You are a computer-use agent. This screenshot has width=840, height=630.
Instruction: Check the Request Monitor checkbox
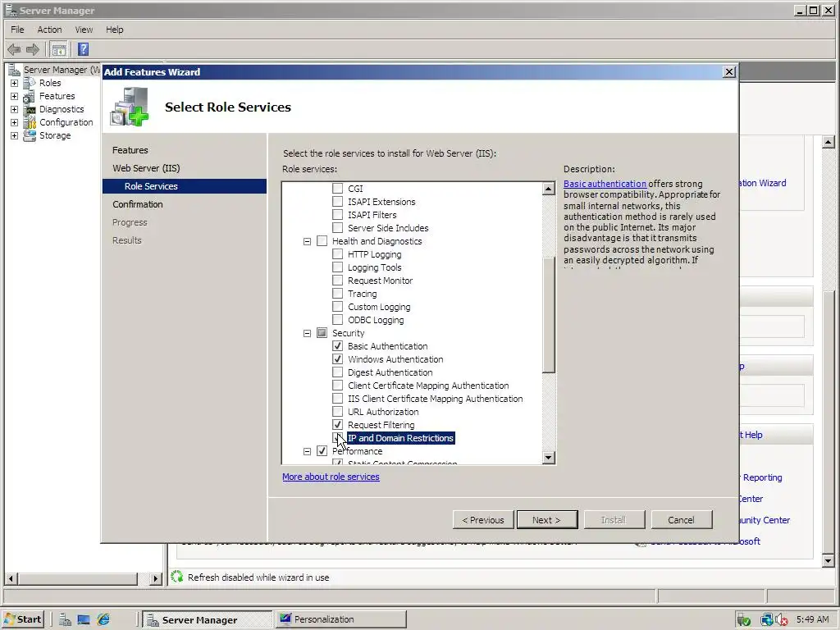(x=337, y=281)
